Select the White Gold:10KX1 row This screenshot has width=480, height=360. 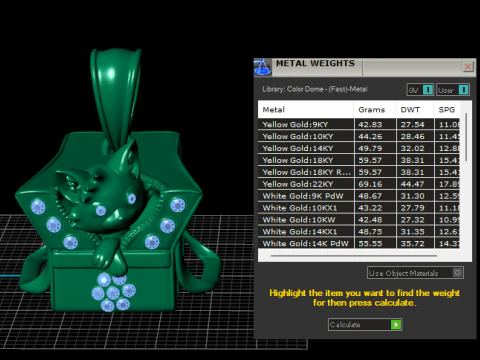pos(359,208)
